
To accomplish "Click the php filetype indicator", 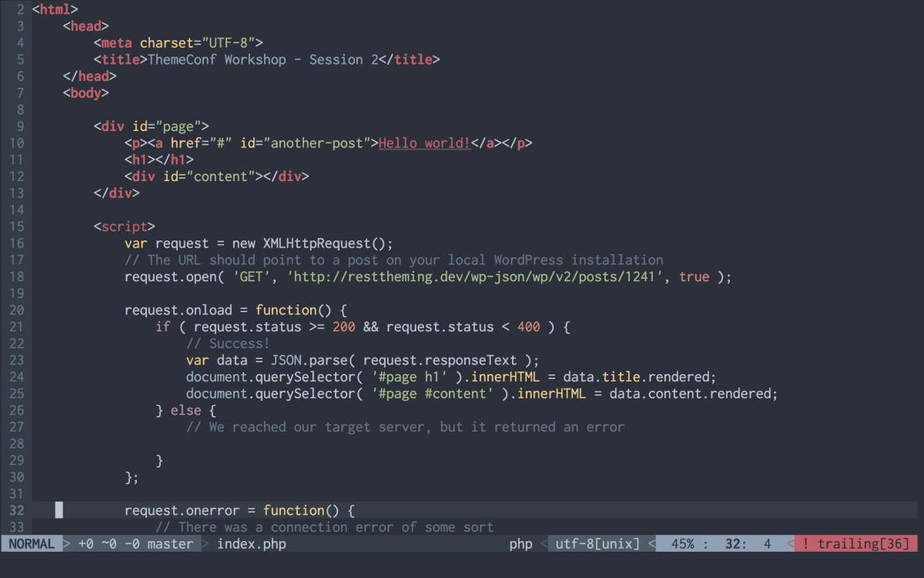I will click(x=521, y=543).
